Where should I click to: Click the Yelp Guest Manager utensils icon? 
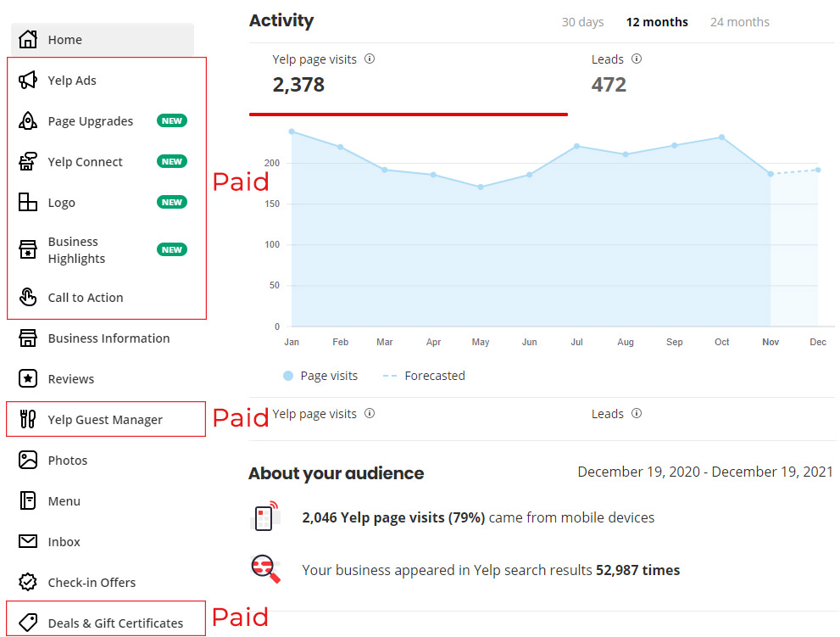pos(28,419)
